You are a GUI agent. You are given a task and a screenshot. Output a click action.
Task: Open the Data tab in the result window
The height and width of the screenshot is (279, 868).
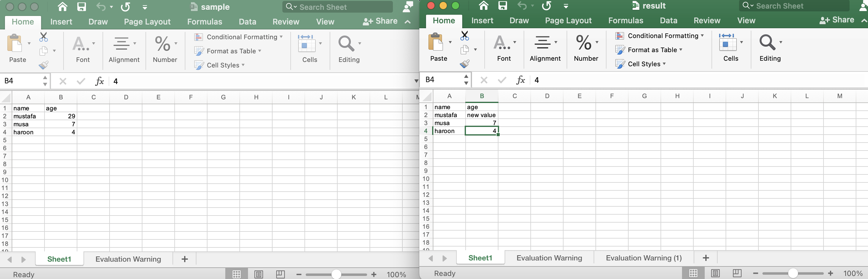(x=668, y=20)
